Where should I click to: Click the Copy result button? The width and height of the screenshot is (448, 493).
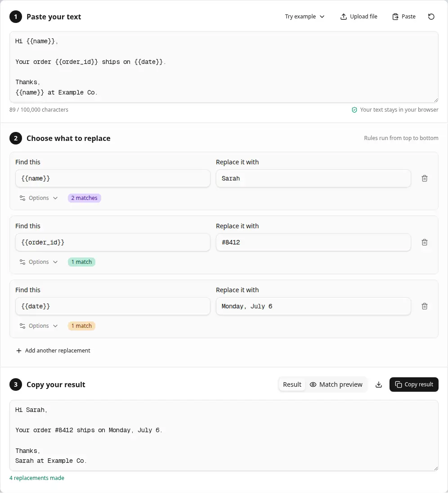[414, 384]
